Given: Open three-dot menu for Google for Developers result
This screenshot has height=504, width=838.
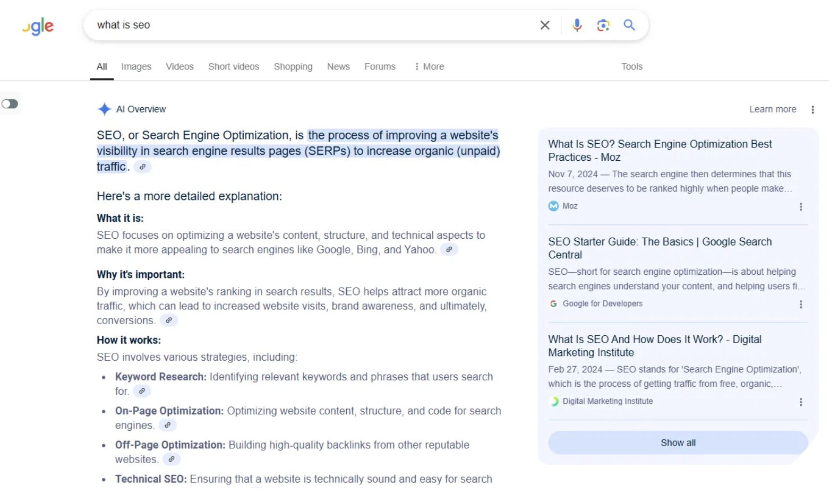Looking at the screenshot, I should coord(801,304).
